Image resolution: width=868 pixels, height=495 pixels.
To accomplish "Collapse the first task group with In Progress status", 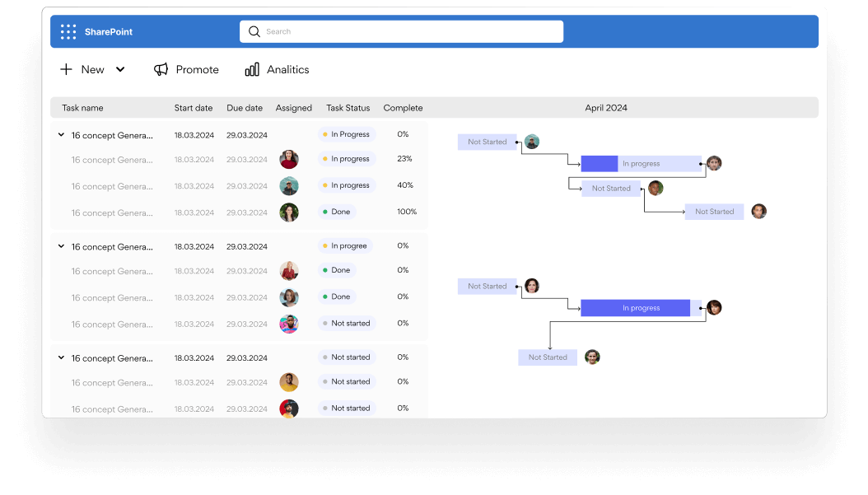I will click(62, 134).
